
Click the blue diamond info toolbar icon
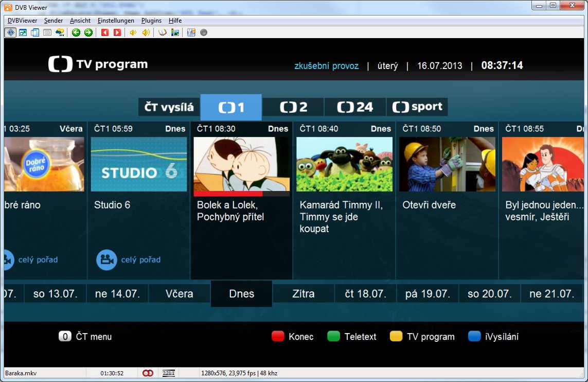tap(10, 32)
